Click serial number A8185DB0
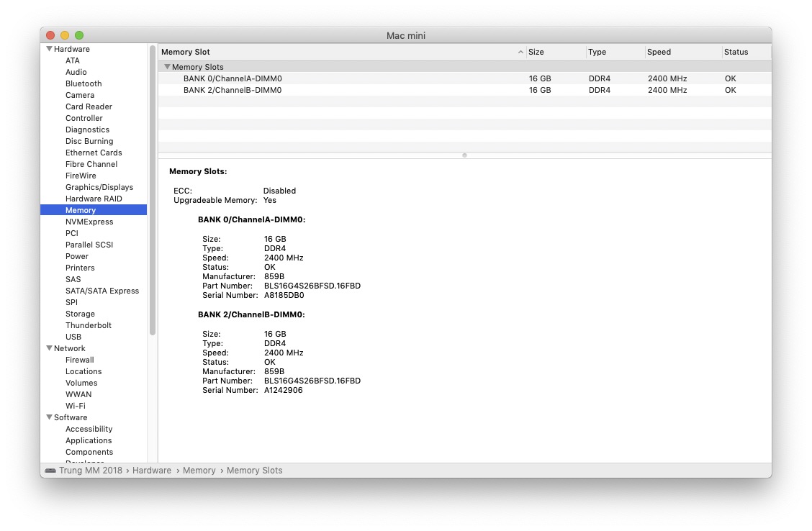 (284, 296)
